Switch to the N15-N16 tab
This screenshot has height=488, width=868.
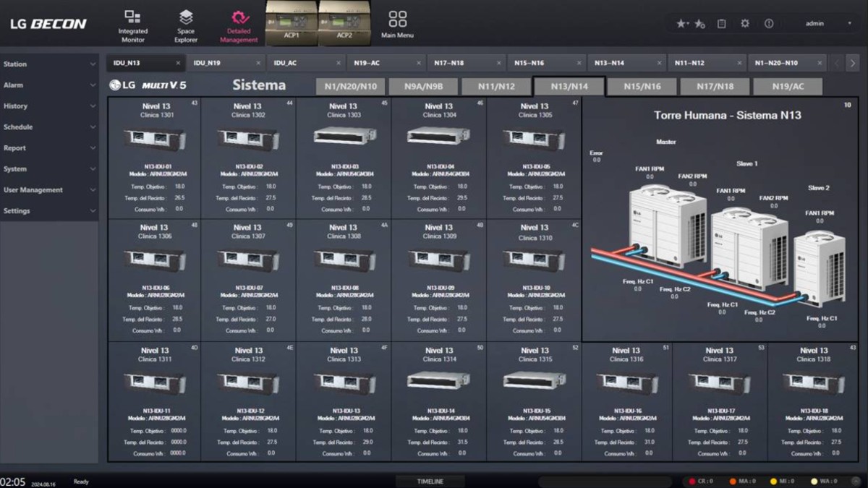tap(547, 63)
